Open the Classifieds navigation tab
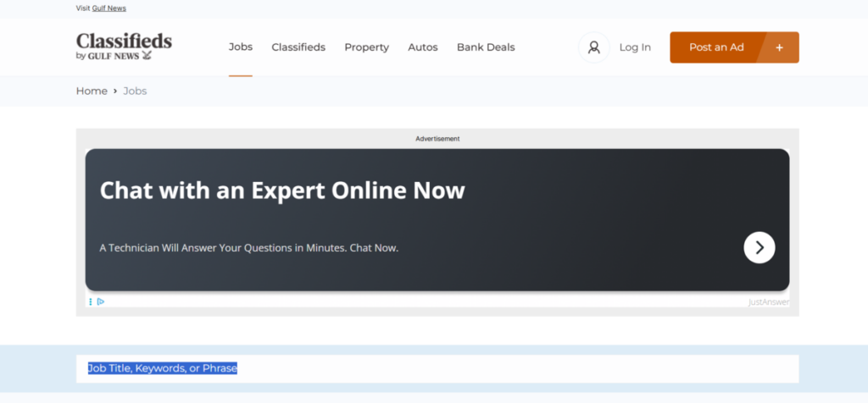The width and height of the screenshot is (868, 403). (x=298, y=47)
